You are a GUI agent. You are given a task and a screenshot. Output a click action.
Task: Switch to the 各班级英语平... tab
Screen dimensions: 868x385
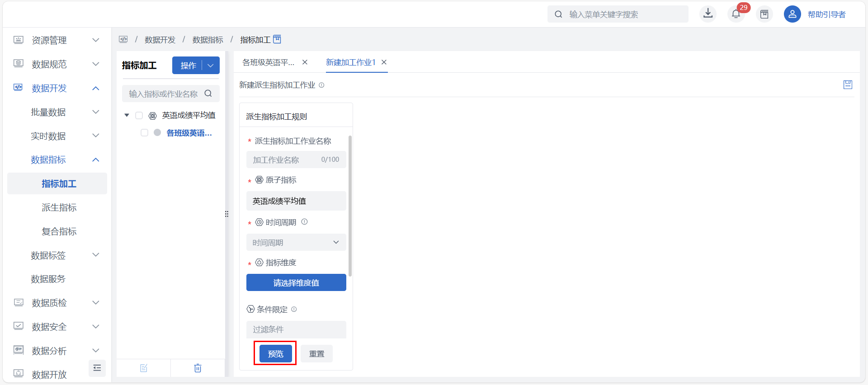[268, 62]
